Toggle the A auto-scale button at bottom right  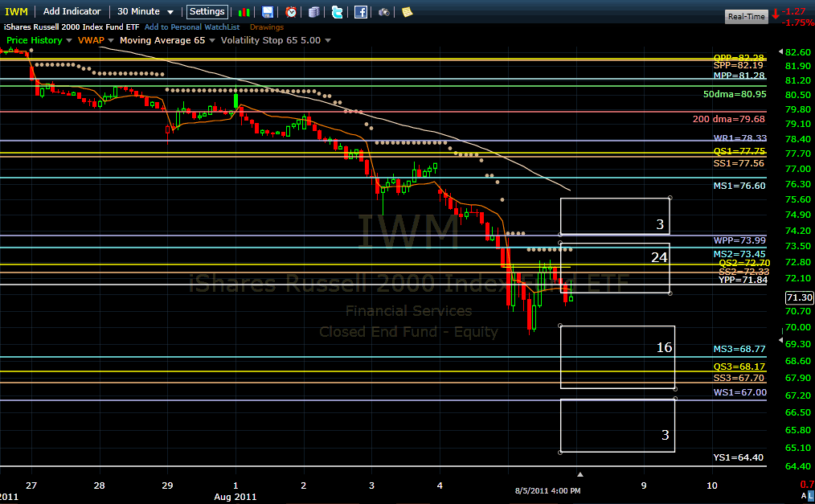click(x=804, y=496)
